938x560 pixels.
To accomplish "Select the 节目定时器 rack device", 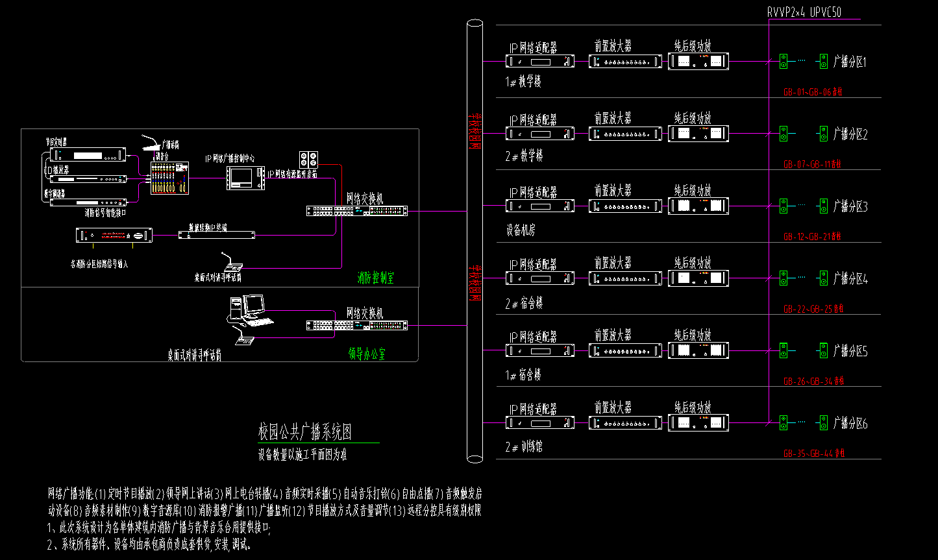I will click(88, 156).
